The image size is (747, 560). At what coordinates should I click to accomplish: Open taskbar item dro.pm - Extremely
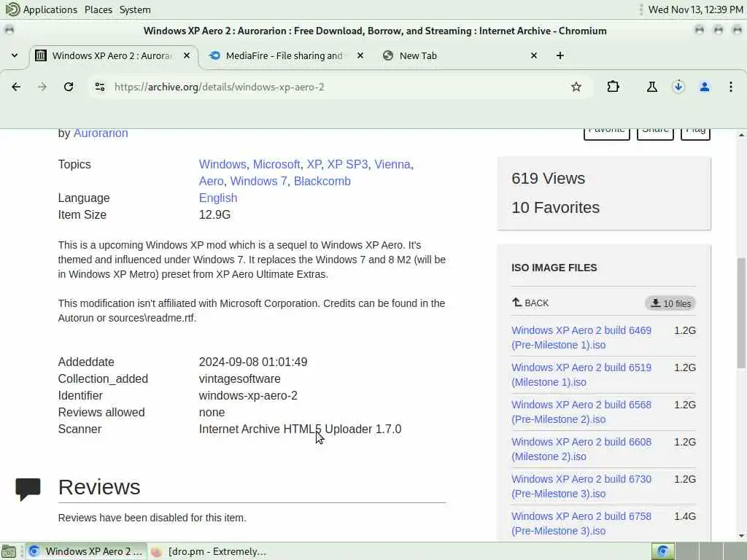[x=209, y=551]
